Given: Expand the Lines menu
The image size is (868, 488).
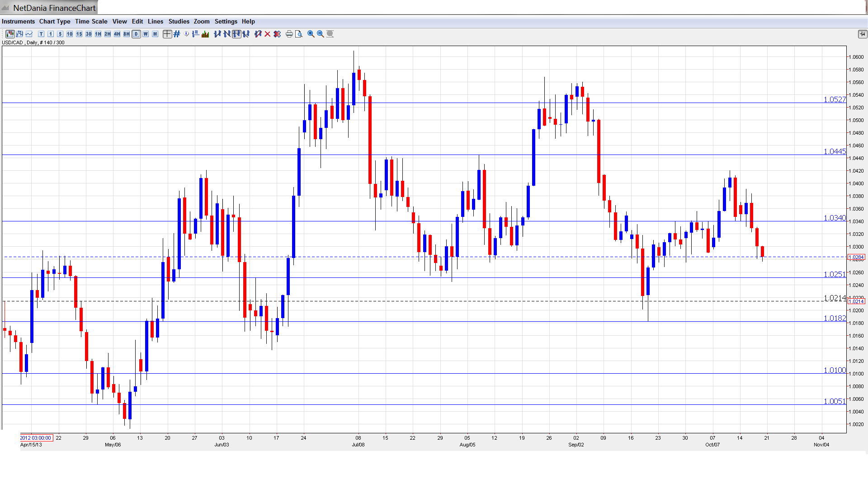Looking at the screenshot, I should [x=155, y=21].
